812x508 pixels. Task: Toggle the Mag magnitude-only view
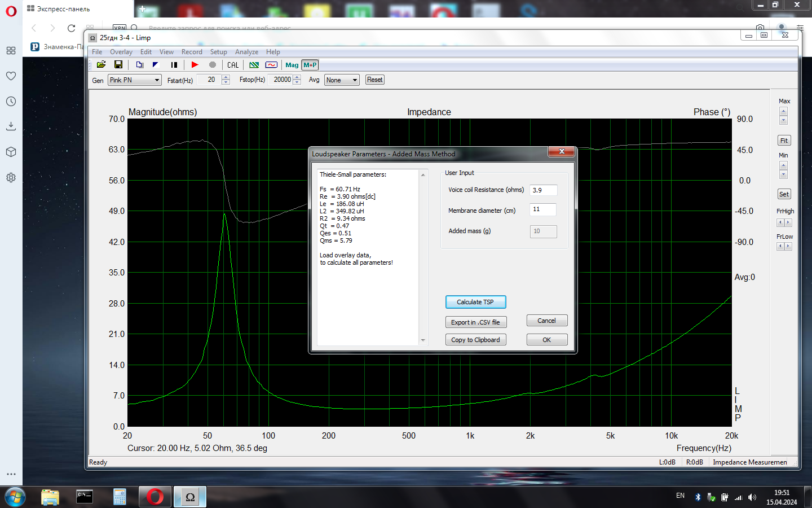292,65
